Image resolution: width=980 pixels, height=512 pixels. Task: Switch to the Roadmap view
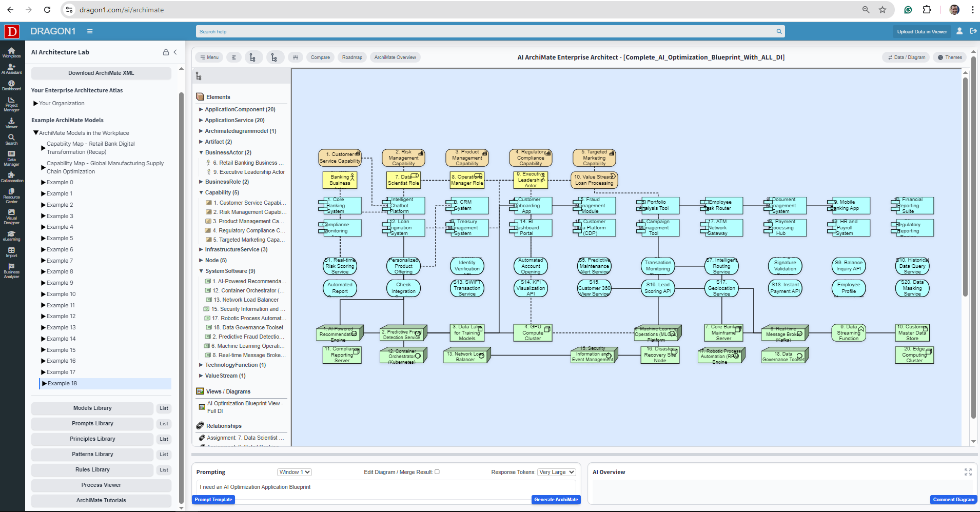coord(352,57)
